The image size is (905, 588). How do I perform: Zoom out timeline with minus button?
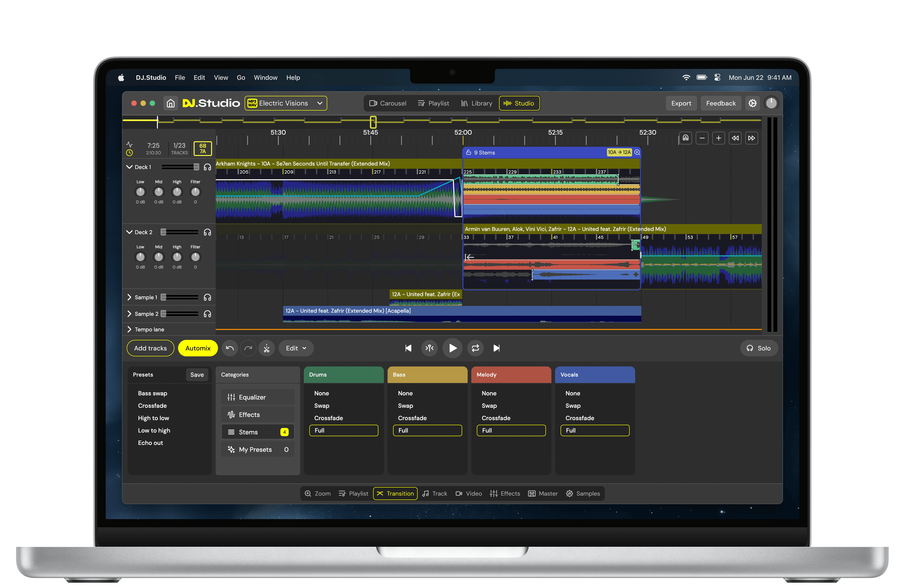(702, 138)
